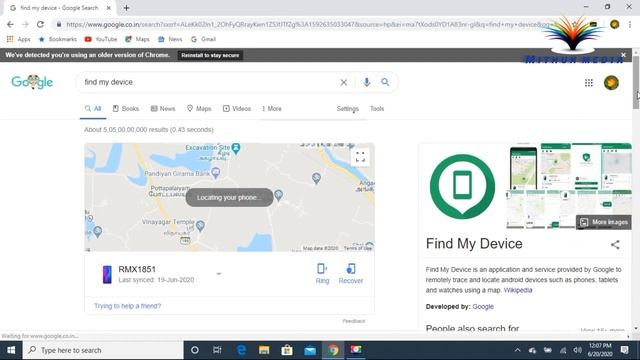This screenshot has width=640, height=360.
Task: Click the RMX1851 phone thumbnail
Action: [107, 274]
